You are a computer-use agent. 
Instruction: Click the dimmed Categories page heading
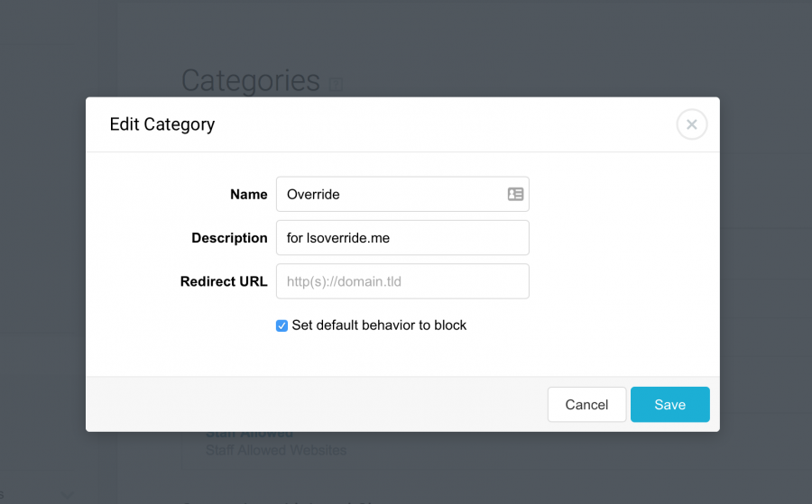251,80
